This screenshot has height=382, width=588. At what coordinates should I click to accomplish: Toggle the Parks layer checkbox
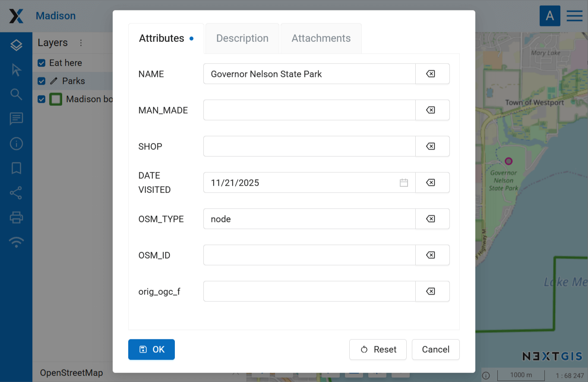41,81
